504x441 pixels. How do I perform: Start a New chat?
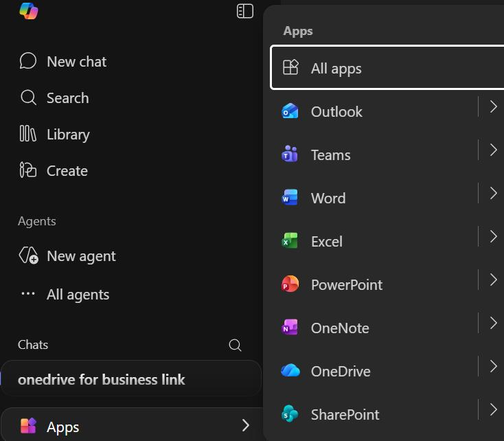76,61
